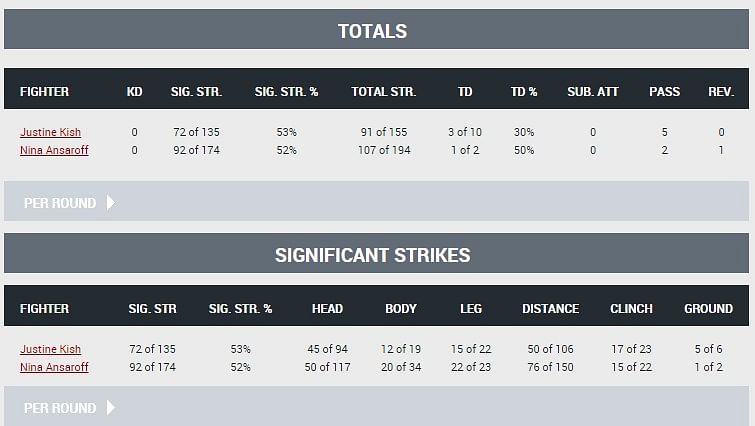Click the CLINCH column header
The height and width of the screenshot is (426, 755).
[x=631, y=309]
